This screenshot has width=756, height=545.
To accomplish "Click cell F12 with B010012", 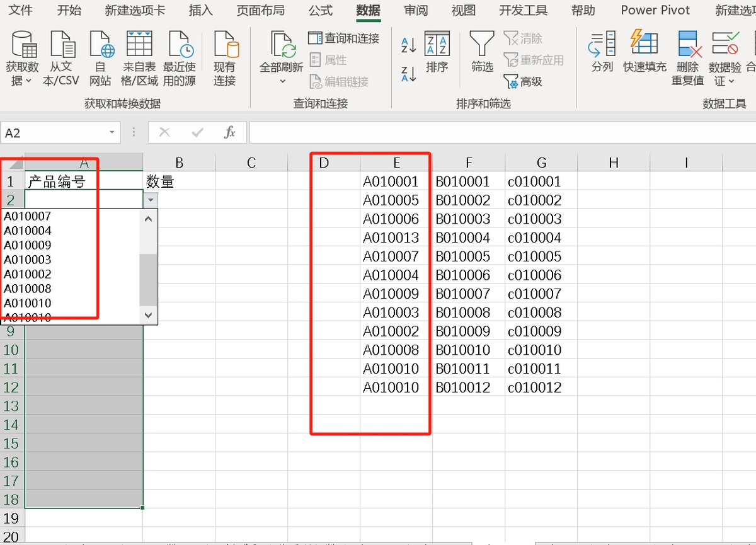I will click(x=469, y=387).
